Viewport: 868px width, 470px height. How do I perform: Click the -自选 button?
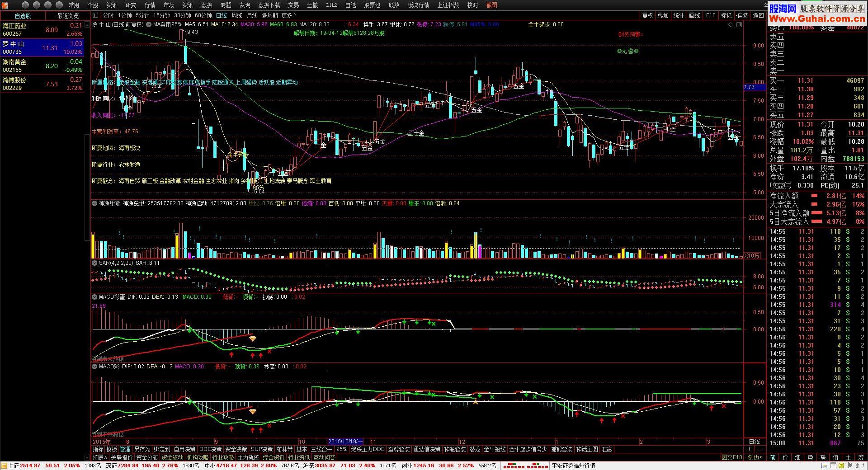(x=741, y=15)
